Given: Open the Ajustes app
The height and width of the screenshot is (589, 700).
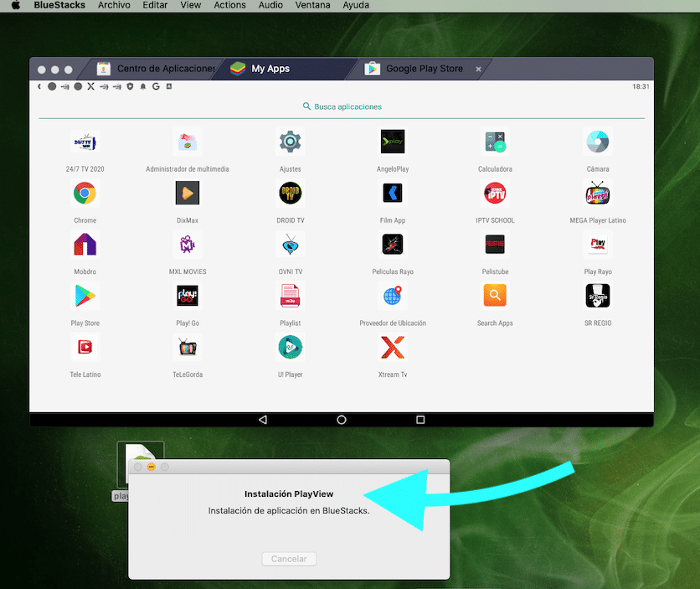Looking at the screenshot, I should tap(290, 142).
